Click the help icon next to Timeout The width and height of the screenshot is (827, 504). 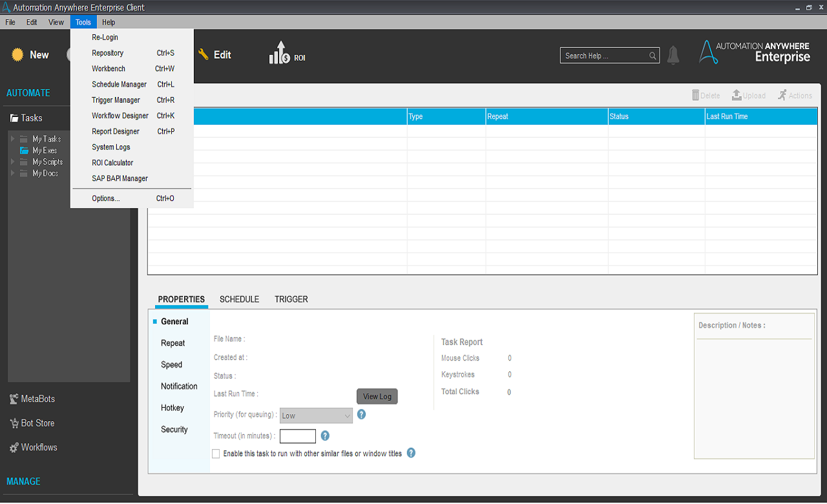[326, 436]
